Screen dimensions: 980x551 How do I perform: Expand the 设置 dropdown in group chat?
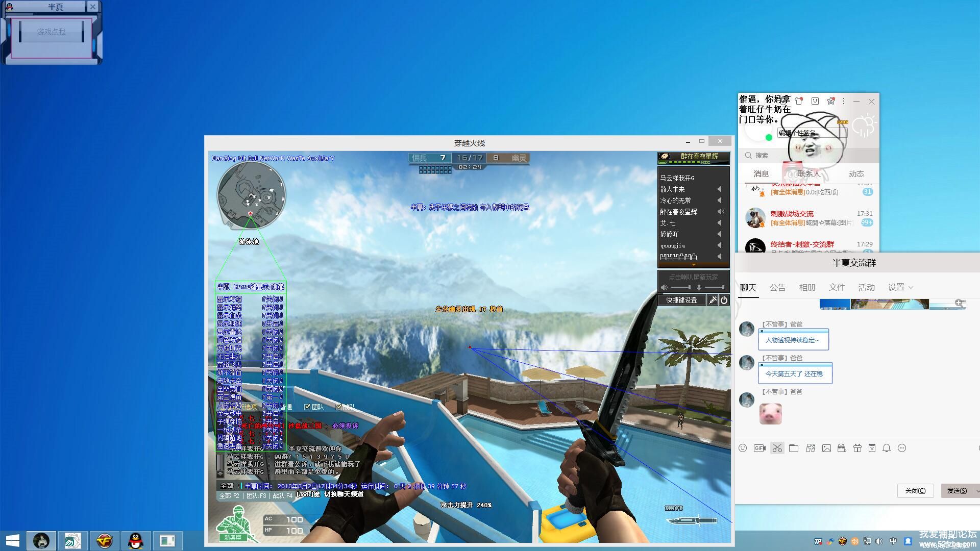click(x=900, y=287)
